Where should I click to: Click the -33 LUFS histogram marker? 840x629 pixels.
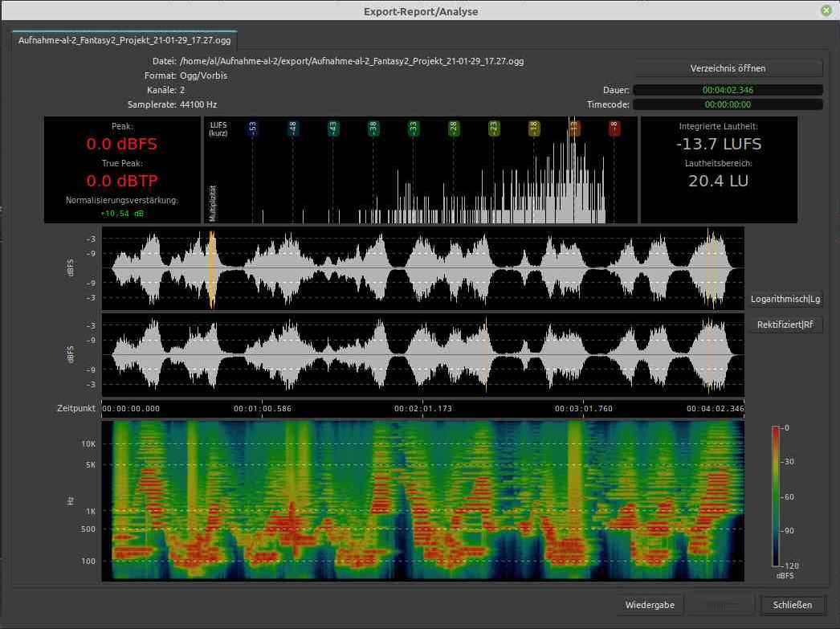pyautogui.click(x=414, y=129)
